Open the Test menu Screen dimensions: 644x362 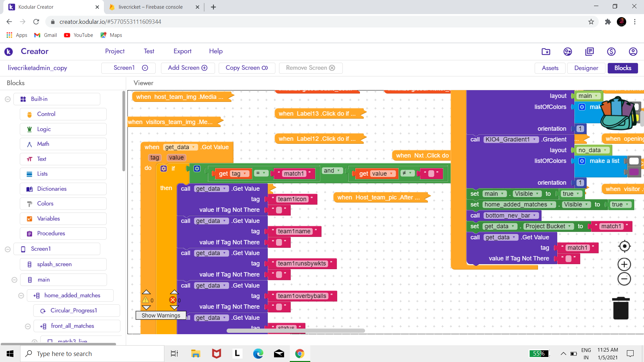(x=149, y=51)
